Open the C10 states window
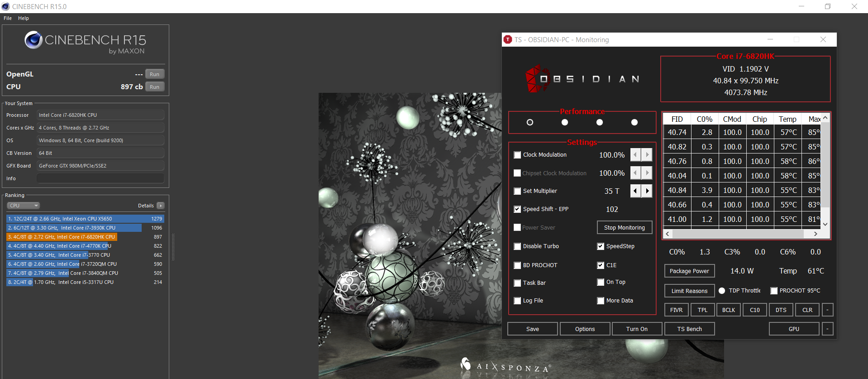 click(x=755, y=310)
